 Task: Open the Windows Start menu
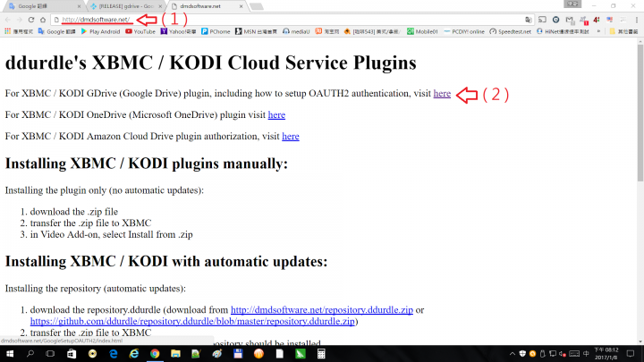(10, 354)
